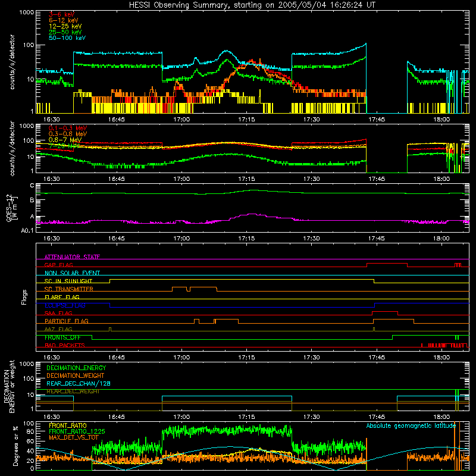This screenshot has width=476, height=476.
Task: Click the ECLIPSE_FLAG label
Action: pos(65,305)
